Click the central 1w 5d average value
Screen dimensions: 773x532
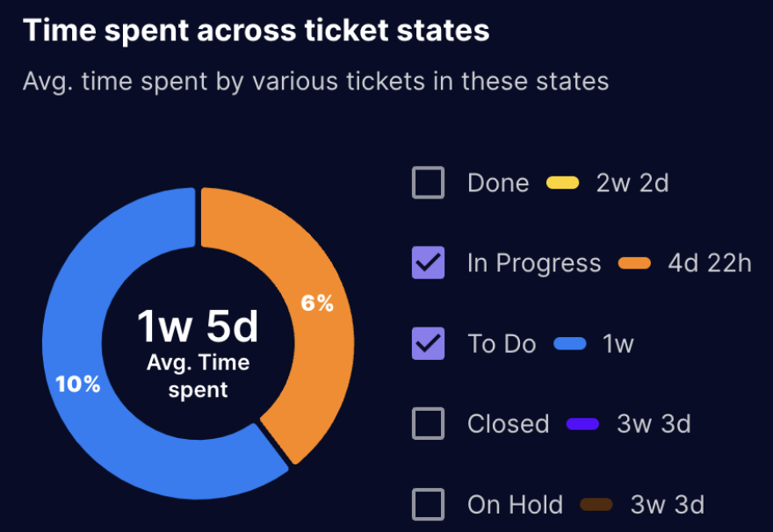click(x=197, y=327)
